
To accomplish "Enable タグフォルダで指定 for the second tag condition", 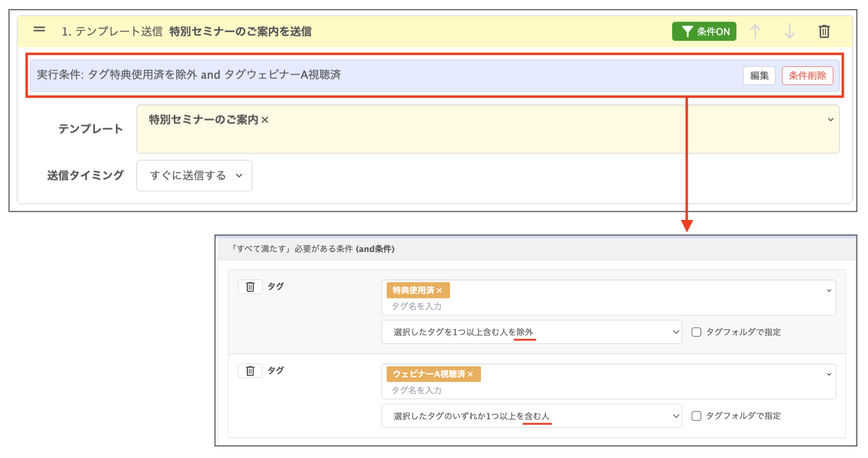I will pyautogui.click(x=696, y=416).
